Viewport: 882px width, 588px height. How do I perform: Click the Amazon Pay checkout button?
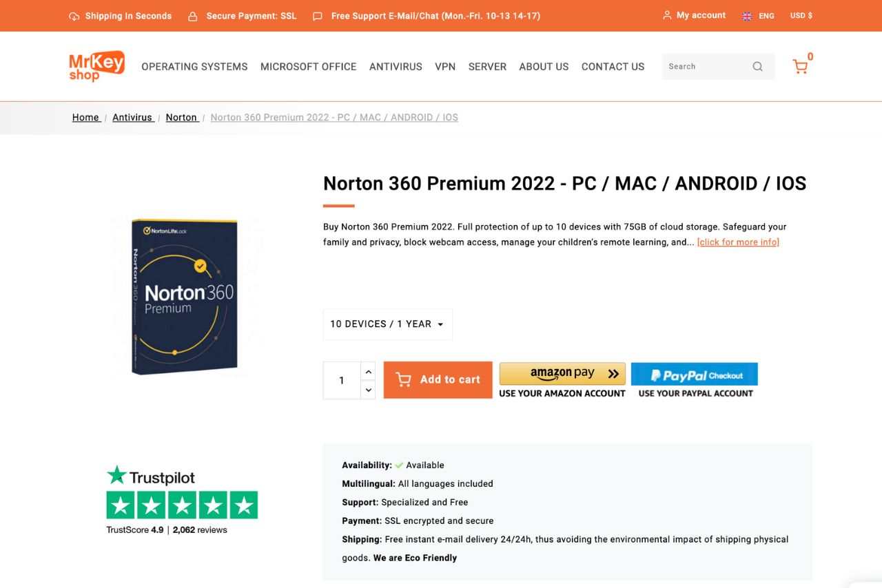coord(562,372)
